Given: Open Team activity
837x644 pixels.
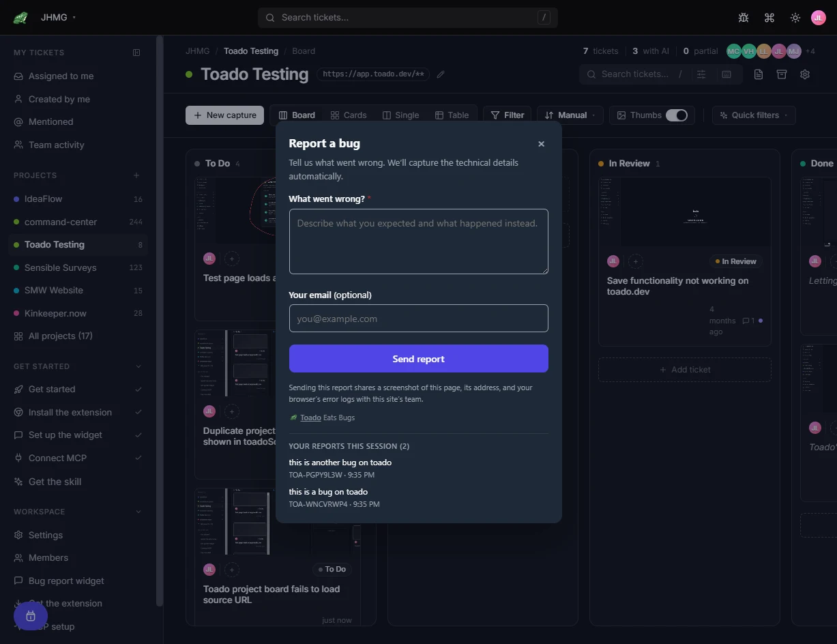Looking at the screenshot, I should (78, 145).
